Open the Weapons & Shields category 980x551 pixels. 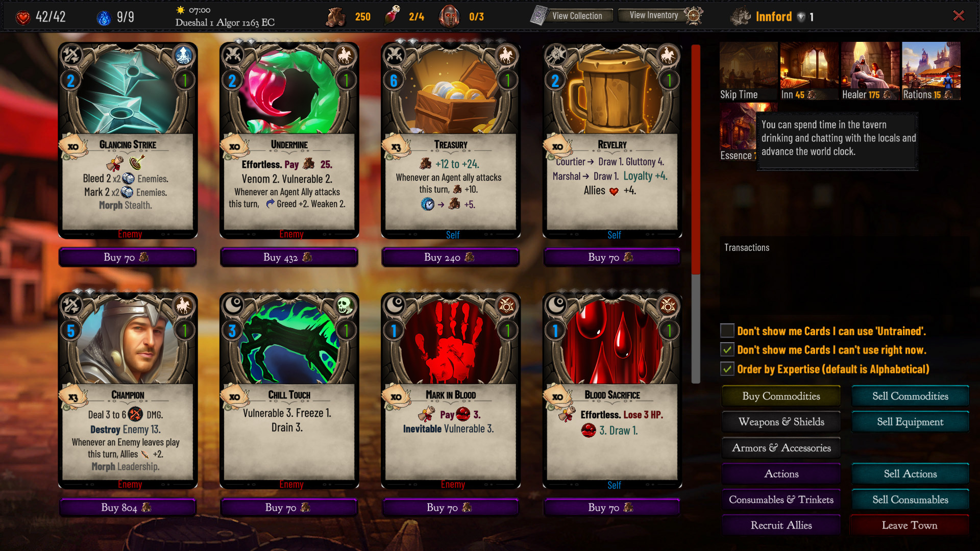point(781,422)
